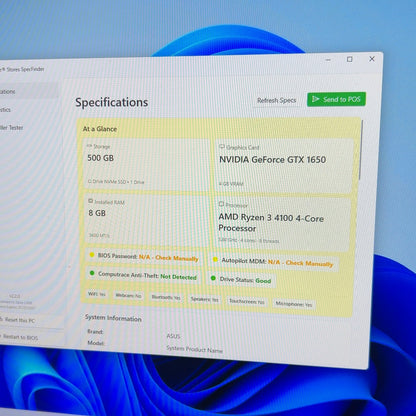Click the Microphone: Yes chip
This screenshot has height=416, width=416.
click(x=294, y=304)
